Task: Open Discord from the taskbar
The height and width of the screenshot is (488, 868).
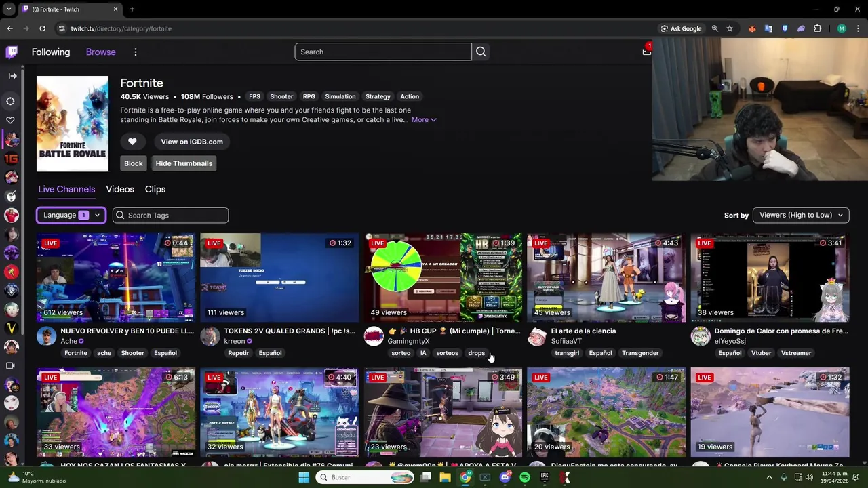Action: 505,477
